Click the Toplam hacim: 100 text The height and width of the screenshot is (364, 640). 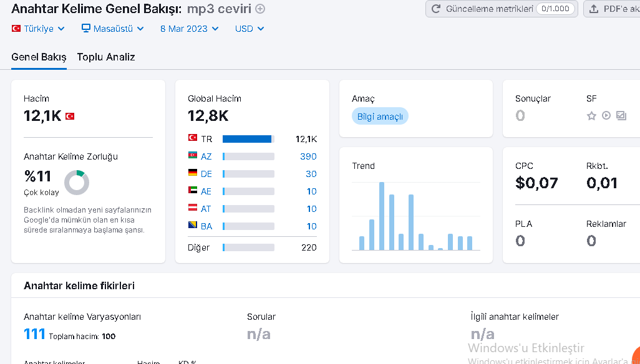[x=82, y=337]
